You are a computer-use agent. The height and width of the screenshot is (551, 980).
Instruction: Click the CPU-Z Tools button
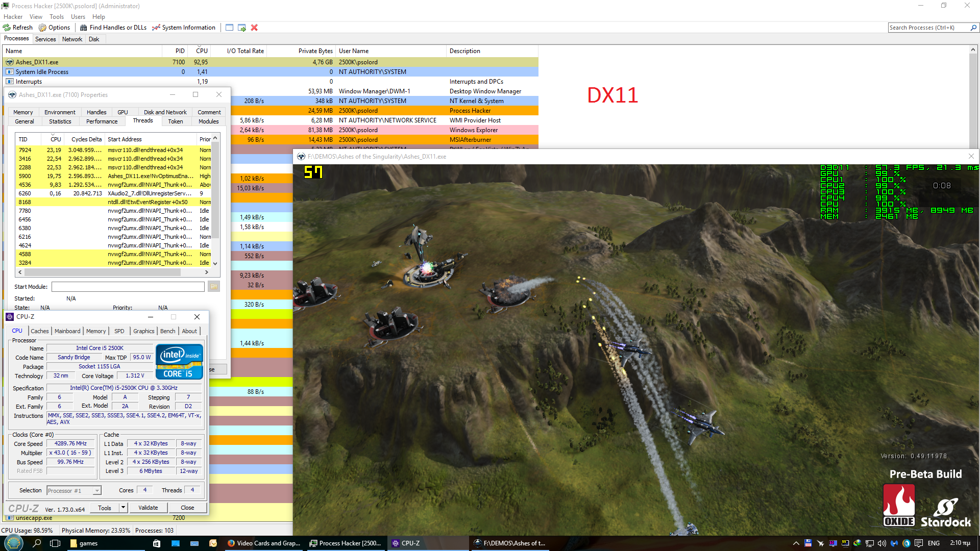[105, 508]
